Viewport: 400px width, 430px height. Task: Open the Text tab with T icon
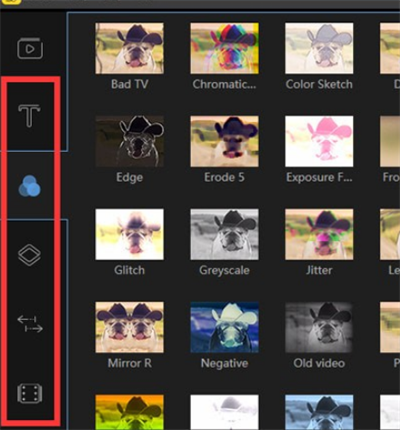click(x=29, y=116)
